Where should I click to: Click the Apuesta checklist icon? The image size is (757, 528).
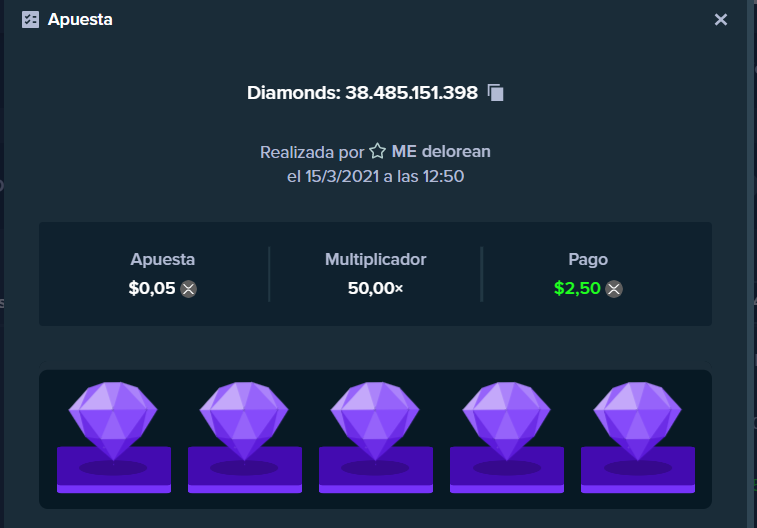click(x=30, y=19)
